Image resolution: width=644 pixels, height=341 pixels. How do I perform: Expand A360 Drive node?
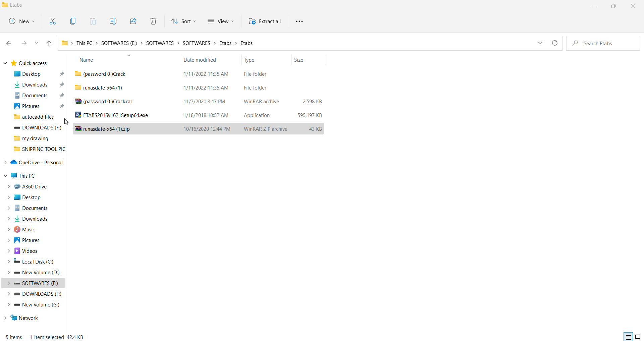9,186
